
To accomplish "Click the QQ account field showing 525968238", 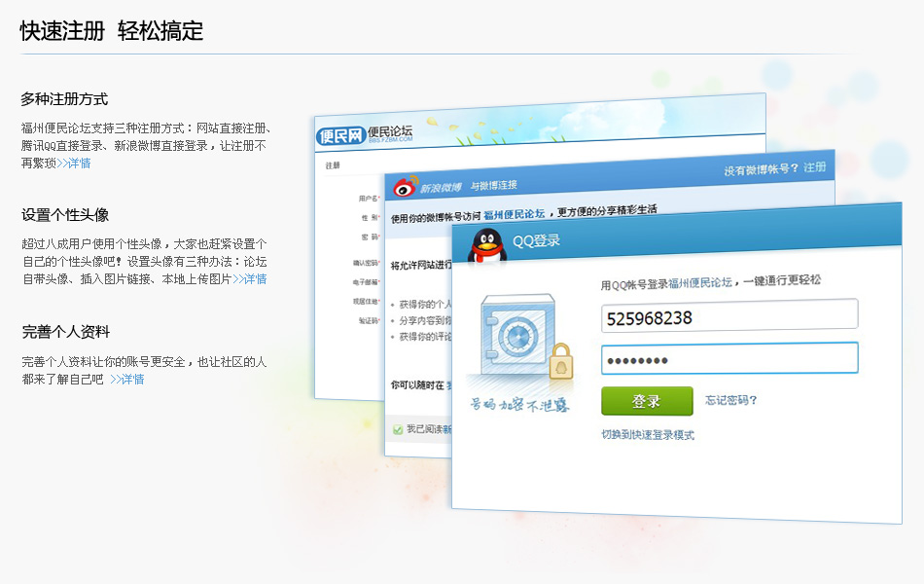I will pos(729,315).
